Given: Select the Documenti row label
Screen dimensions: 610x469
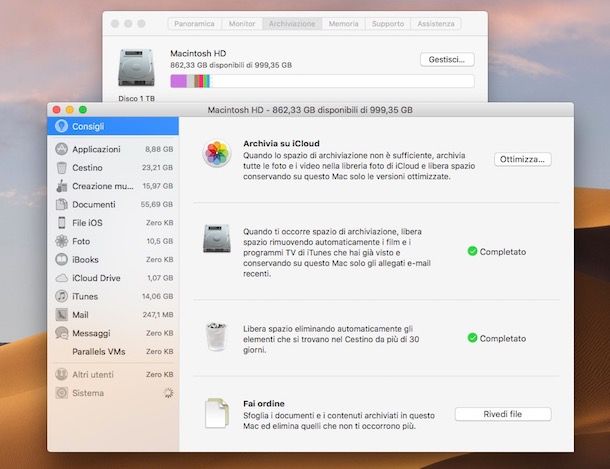Looking at the screenshot, I should coord(94,204).
